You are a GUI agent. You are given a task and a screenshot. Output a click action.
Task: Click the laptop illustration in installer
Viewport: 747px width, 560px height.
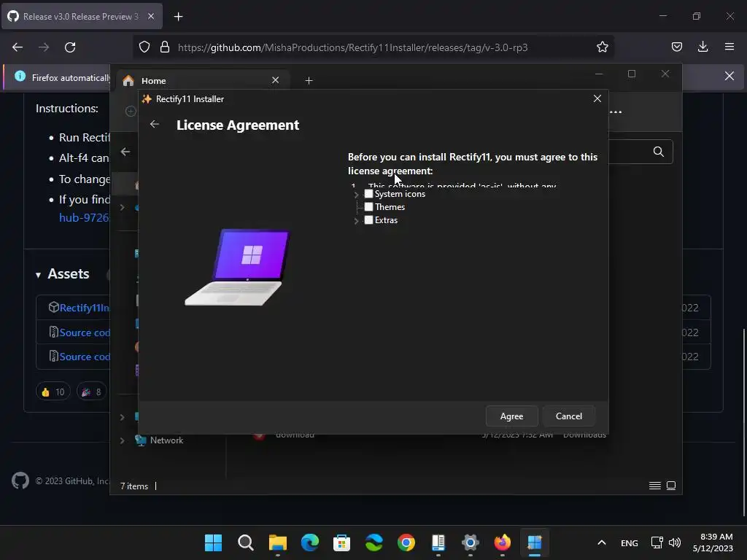[x=238, y=267]
